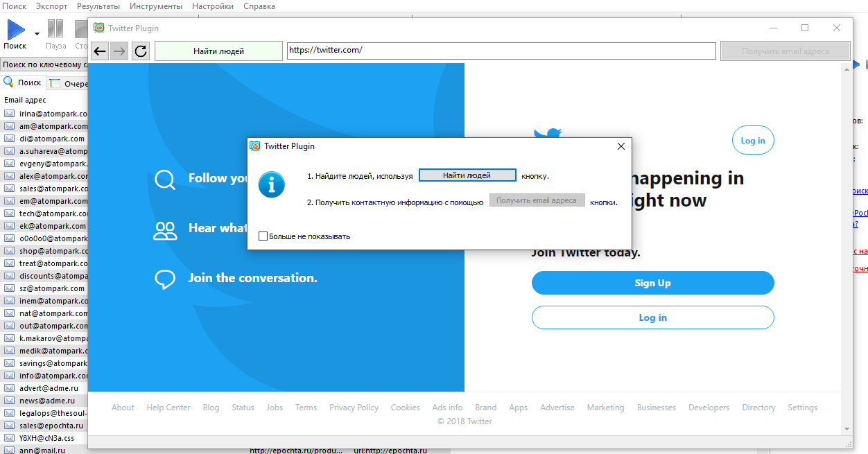This screenshot has height=454, width=868.
Task: Focus the https://twitter.com/ address field
Action: (x=501, y=51)
